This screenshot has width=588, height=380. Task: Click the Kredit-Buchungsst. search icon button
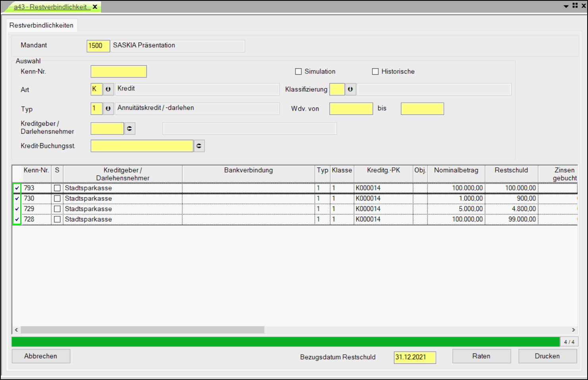tap(199, 146)
